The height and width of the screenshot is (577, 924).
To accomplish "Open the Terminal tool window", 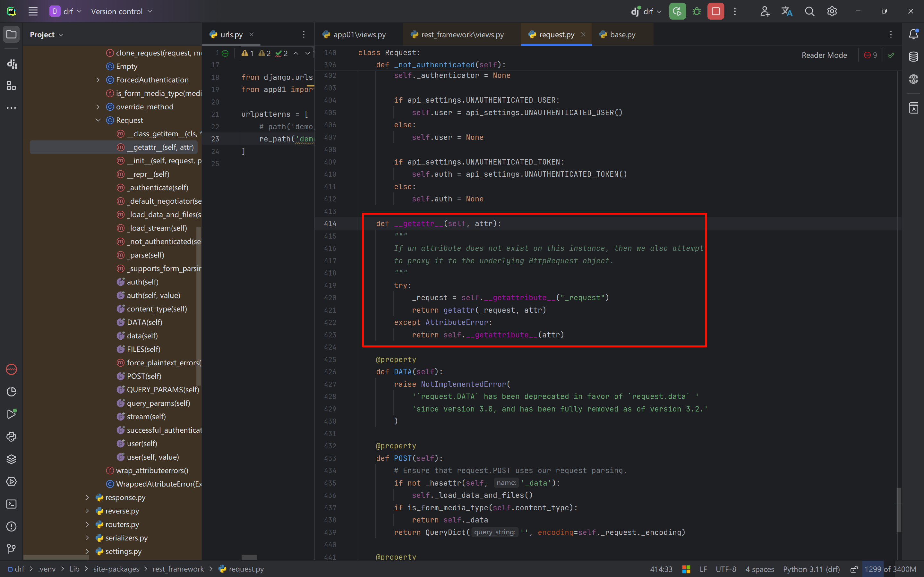I will click(x=12, y=504).
